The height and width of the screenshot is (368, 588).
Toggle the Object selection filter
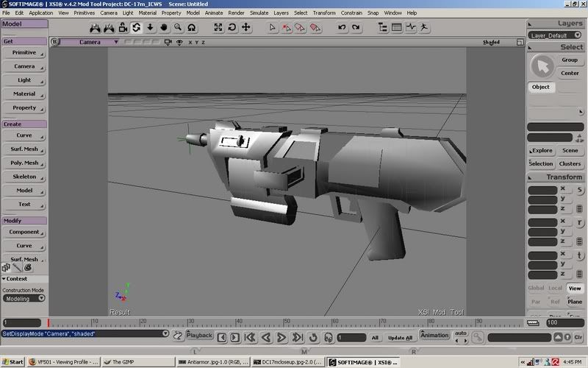tap(541, 87)
